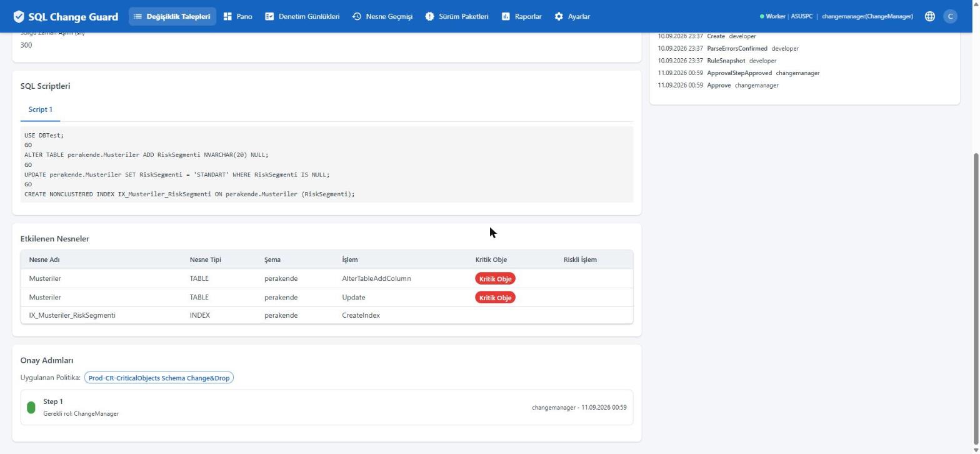The height and width of the screenshot is (454, 980).
Task: Click the CreateIndex operation cell
Action: pos(361,315)
